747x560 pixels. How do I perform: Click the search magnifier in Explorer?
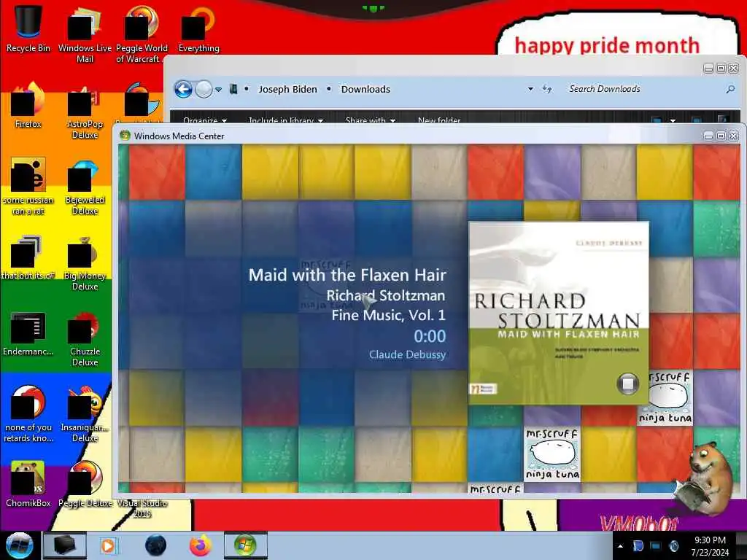[729, 89]
